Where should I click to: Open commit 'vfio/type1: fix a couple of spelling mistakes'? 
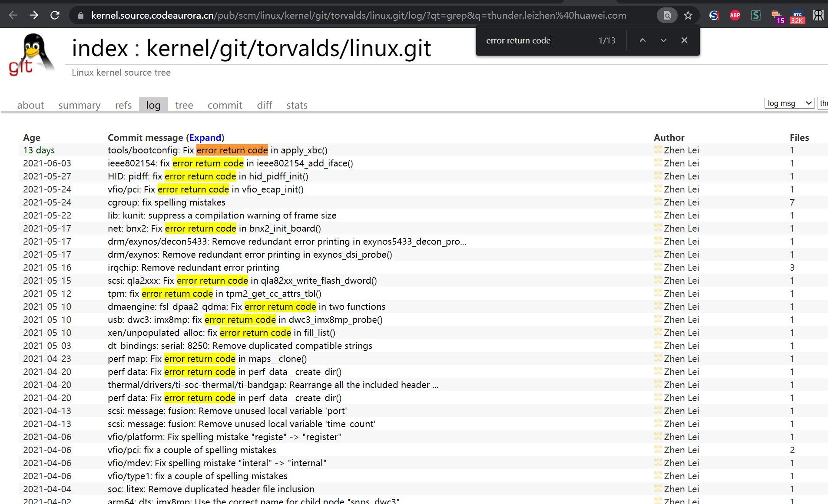(x=198, y=476)
